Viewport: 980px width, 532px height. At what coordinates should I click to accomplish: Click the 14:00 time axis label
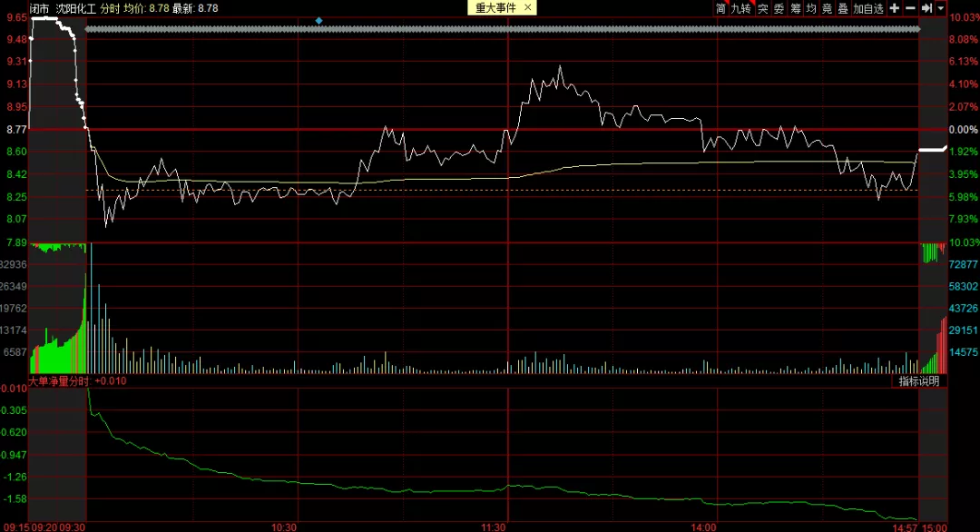click(703, 527)
